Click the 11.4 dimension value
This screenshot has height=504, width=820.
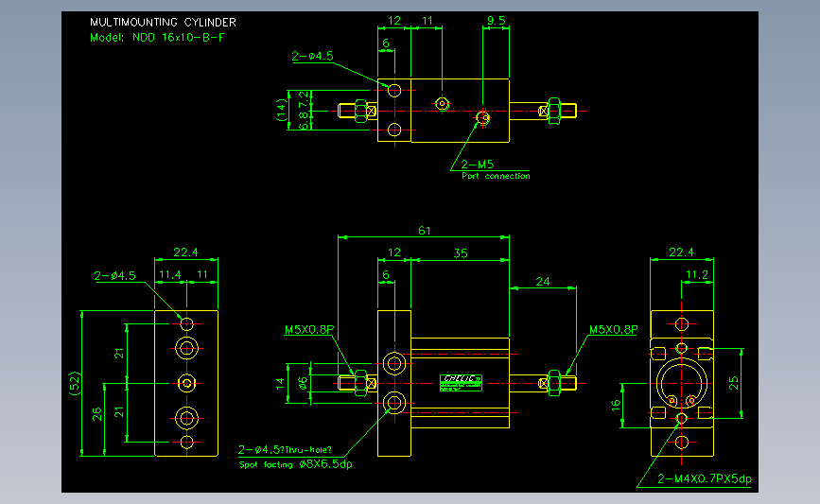[170, 274]
